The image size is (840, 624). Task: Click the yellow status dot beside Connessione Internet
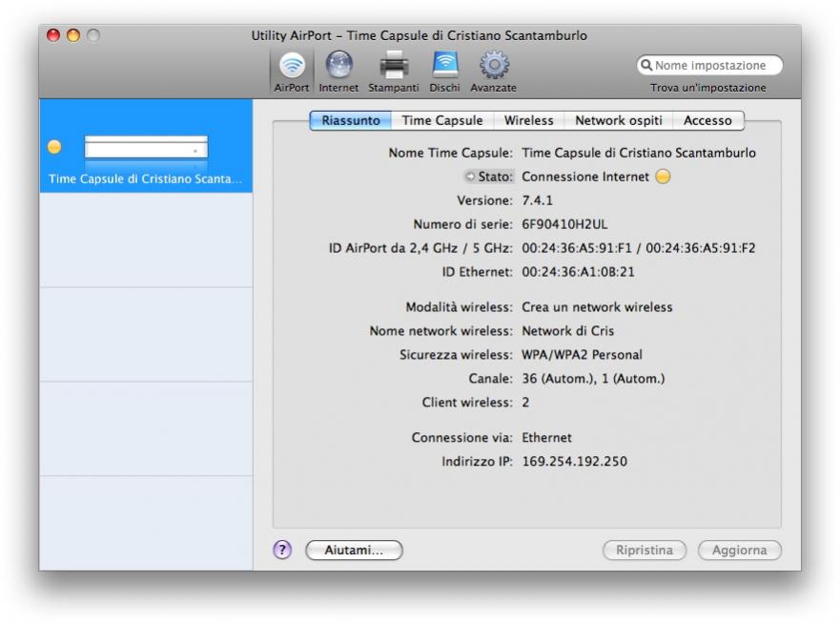pyautogui.click(x=664, y=177)
